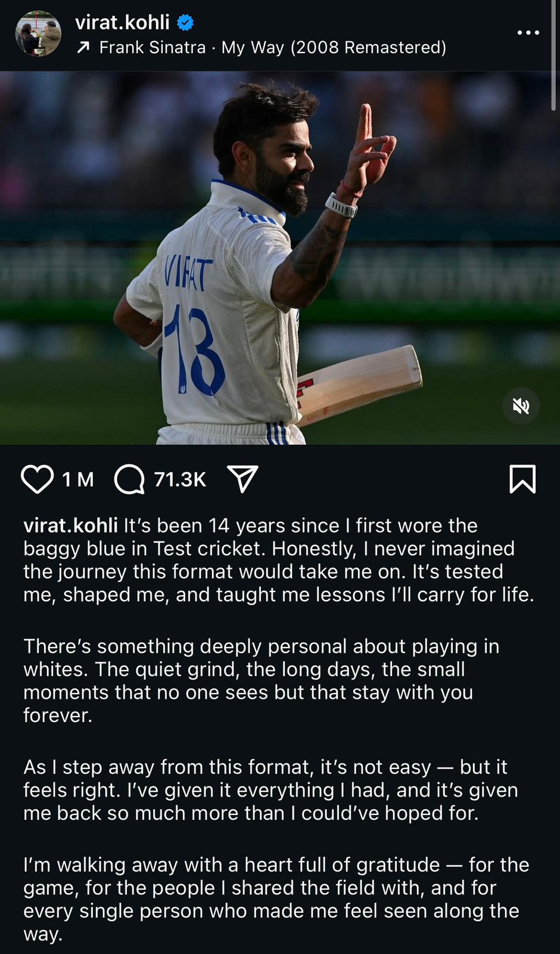Tap the blue verified badge
Viewport: 560px width, 954px height.
[185, 23]
